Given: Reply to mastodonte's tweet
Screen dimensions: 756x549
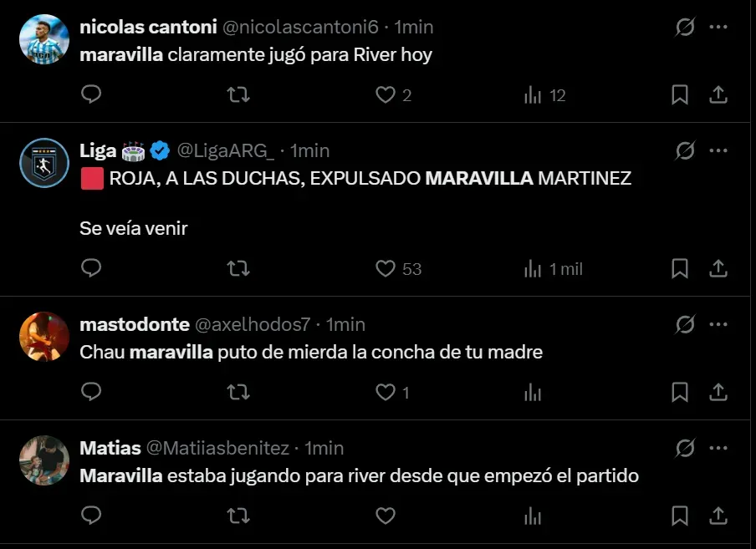Looking at the screenshot, I should 91,392.
